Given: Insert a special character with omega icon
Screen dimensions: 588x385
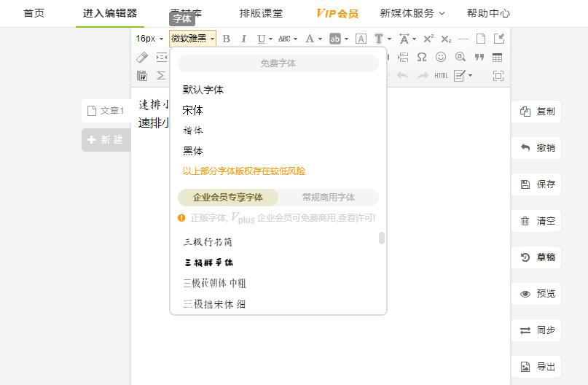Looking at the screenshot, I should pos(422,57).
